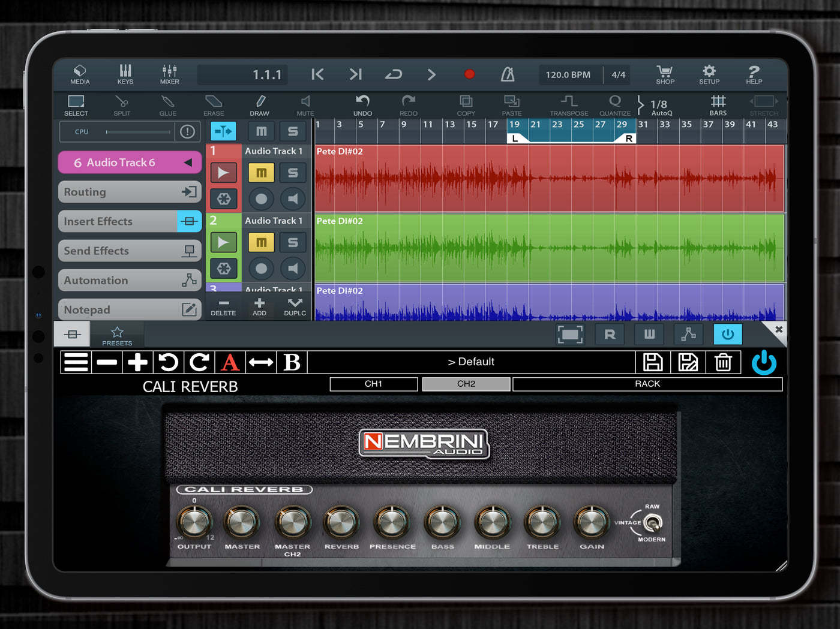Image resolution: width=840 pixels, height=629 pixels.
Task: Click the REVERB knob on the amp
Action: pos(341,522)
